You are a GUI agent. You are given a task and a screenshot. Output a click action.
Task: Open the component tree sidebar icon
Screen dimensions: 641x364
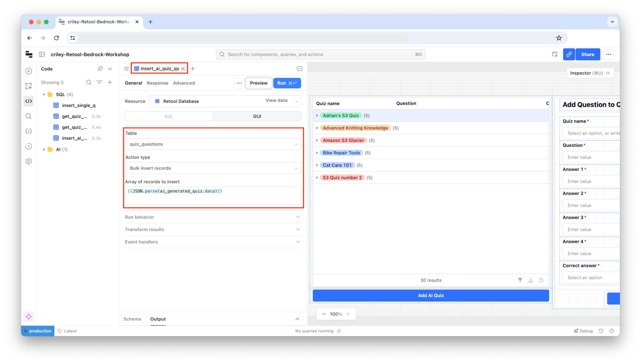pyautogui.click(x=29, y=86)
